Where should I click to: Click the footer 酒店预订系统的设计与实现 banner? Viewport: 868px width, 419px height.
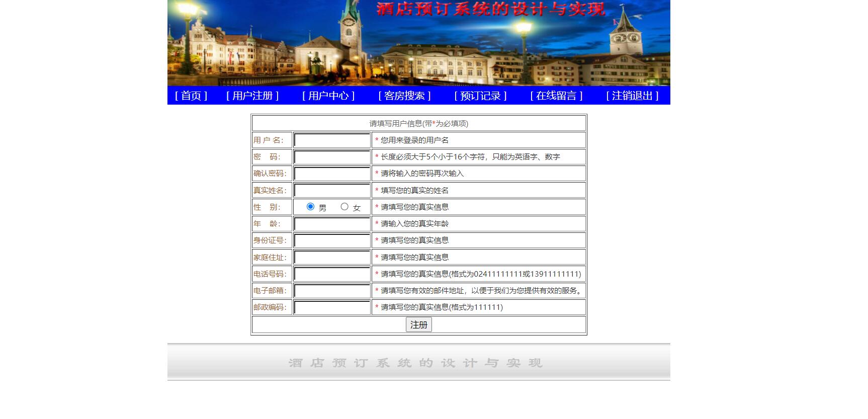click(419, 362)
